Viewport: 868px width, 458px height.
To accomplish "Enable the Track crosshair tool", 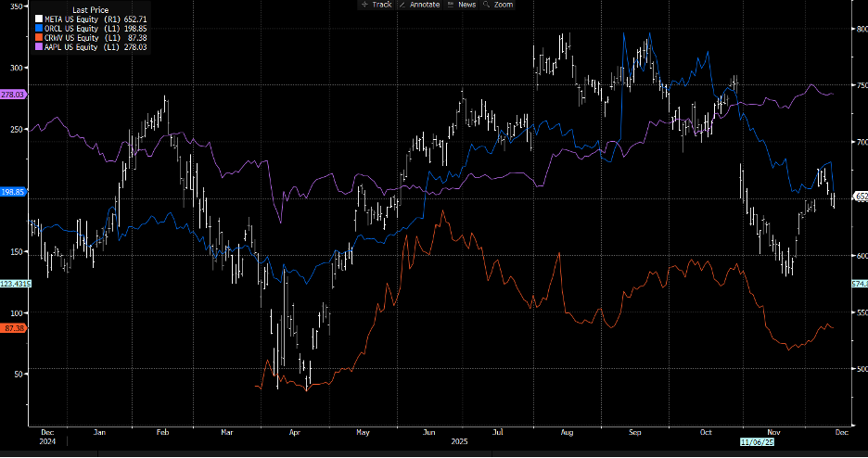I will pyautogui.click(x=376, y=5).
